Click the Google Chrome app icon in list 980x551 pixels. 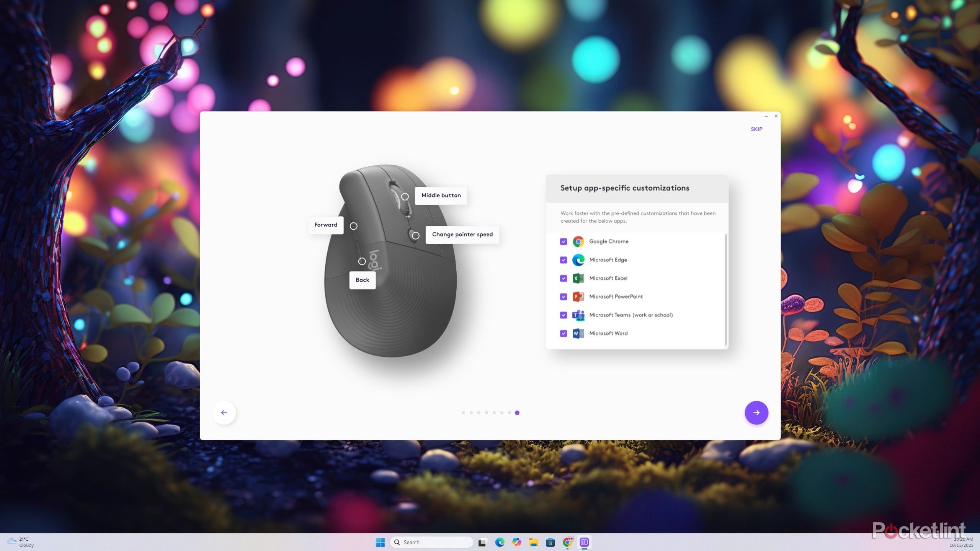[578, 241]
